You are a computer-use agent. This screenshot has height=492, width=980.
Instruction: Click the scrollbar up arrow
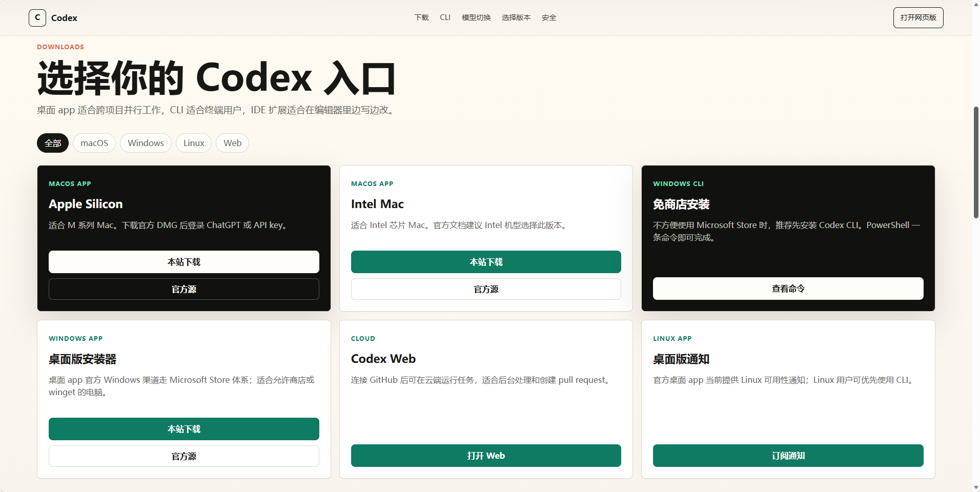(x=976, y=4)
